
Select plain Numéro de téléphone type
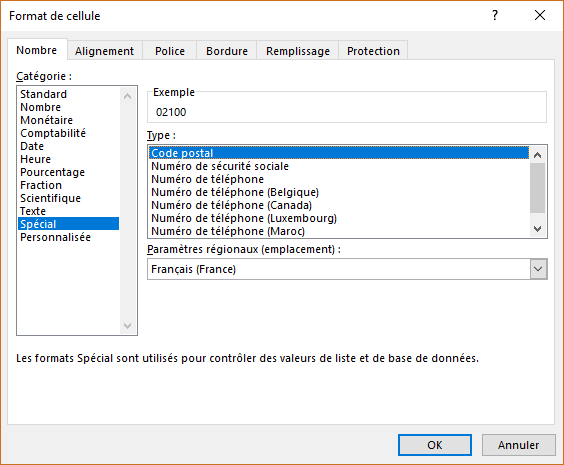(339, 179)
